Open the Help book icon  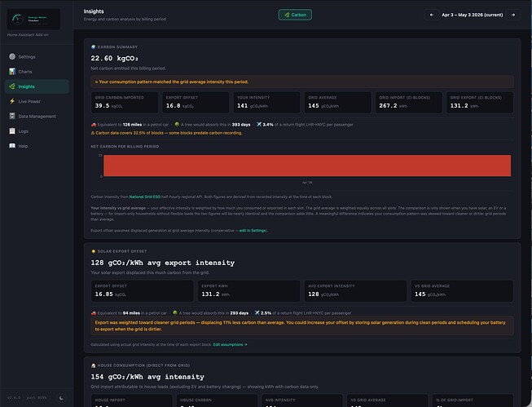click(12, 146)
